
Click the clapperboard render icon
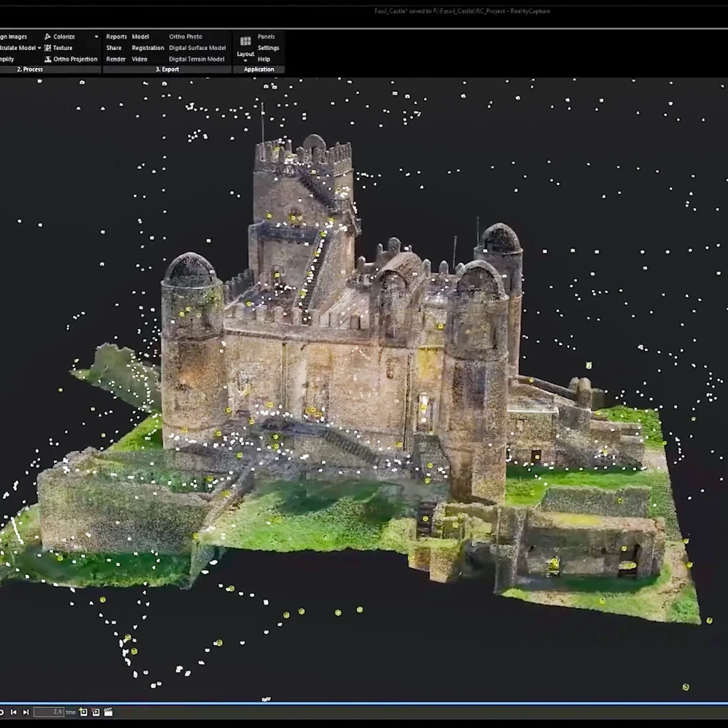coord(108,712)
